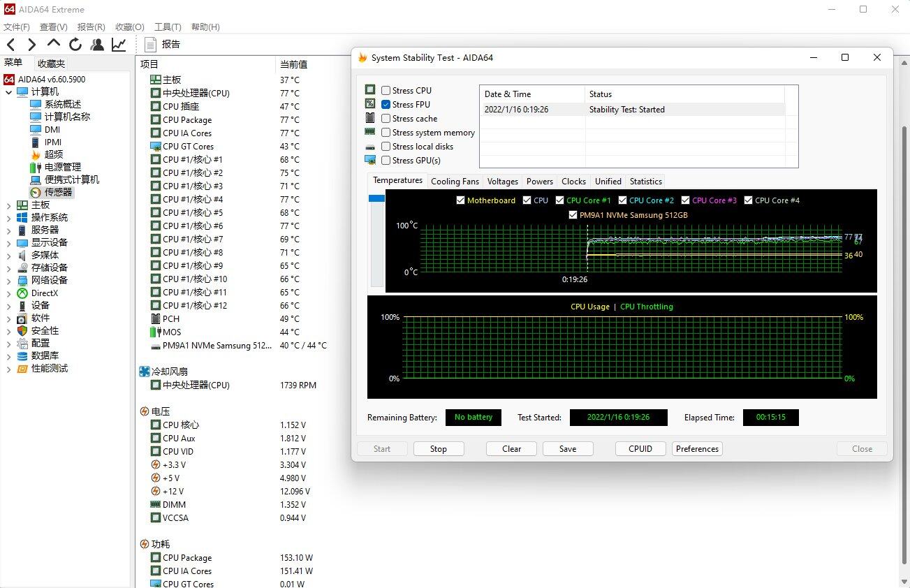
Task: Click the 便携式计算机 laptop icon
Action: click(x=36, y=179)
